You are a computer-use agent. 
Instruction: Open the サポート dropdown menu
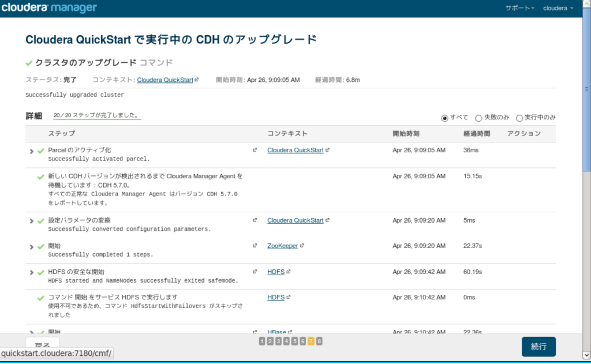pyautogui.click(x=520, y=8)
